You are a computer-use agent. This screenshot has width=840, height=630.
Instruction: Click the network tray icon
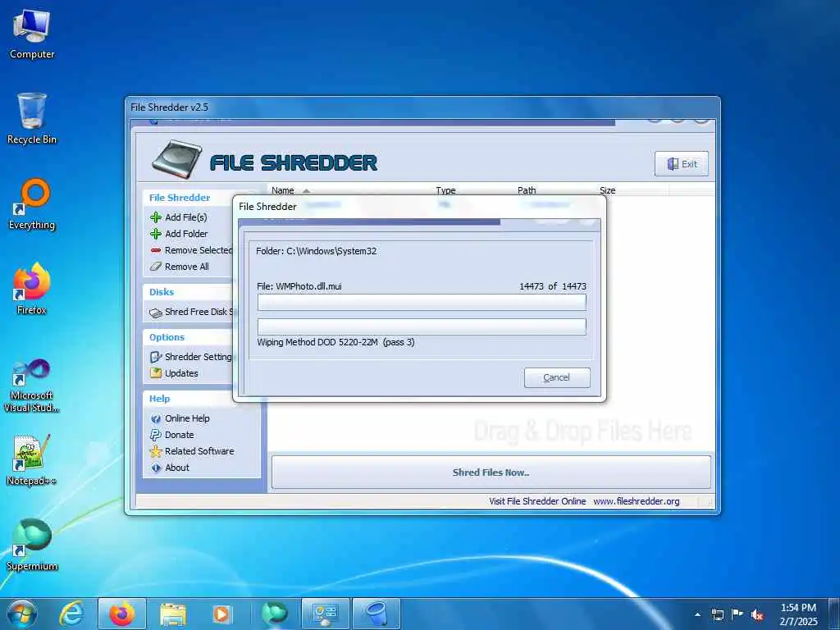[x=717, y=614]
